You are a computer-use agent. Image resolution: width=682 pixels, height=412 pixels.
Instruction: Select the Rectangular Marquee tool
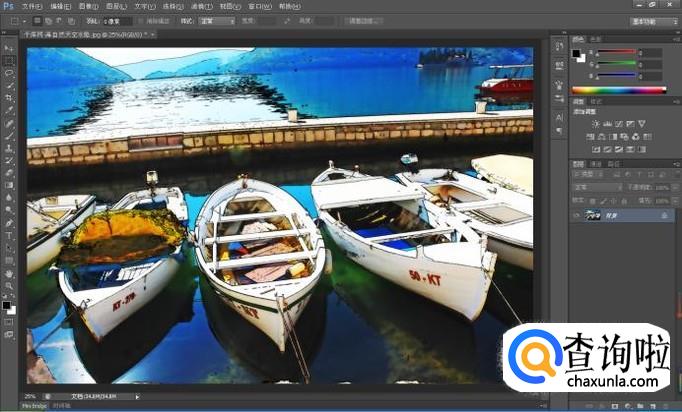pos(9,60)
